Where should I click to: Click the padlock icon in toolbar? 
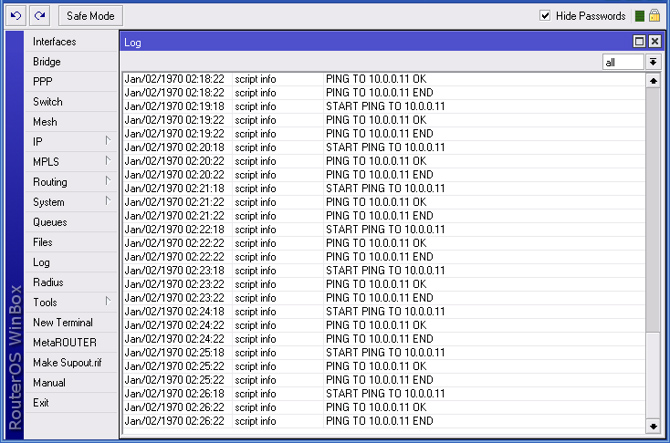[655, 16]
